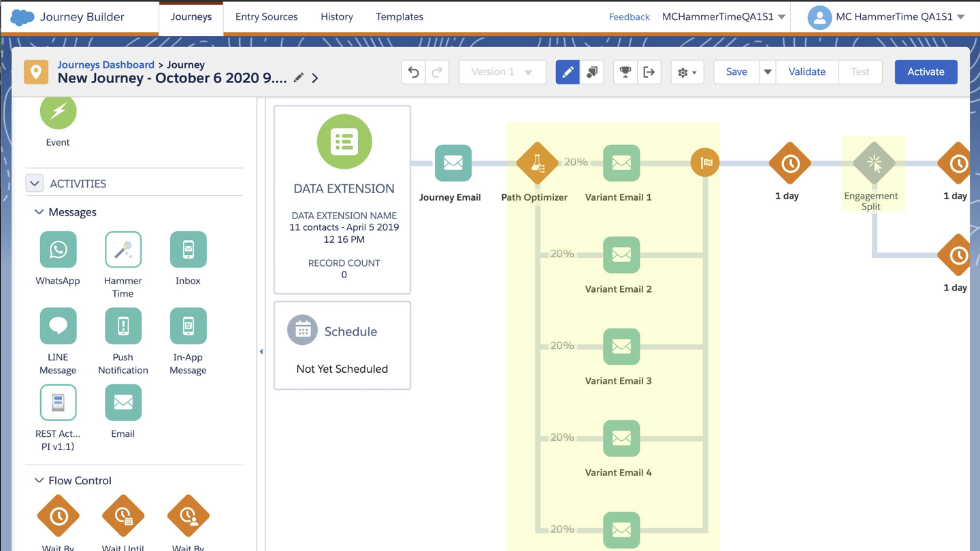Image resolution: width=980 pixels, height=551 pixels.
Task: Click the Variant Email 1 node
Action: tap(621, 163)
